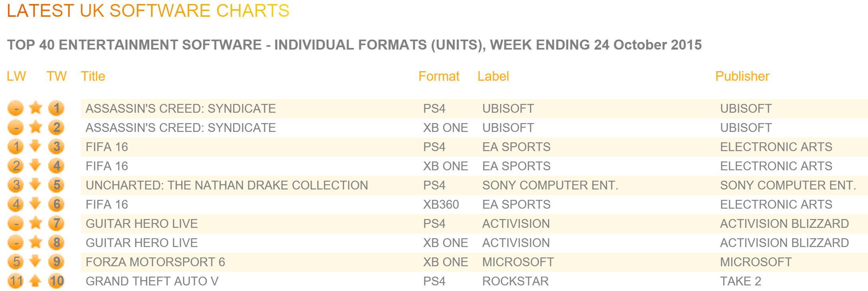
Task: Click the Latest UK Software Charts heading
Action: (148, 11)
